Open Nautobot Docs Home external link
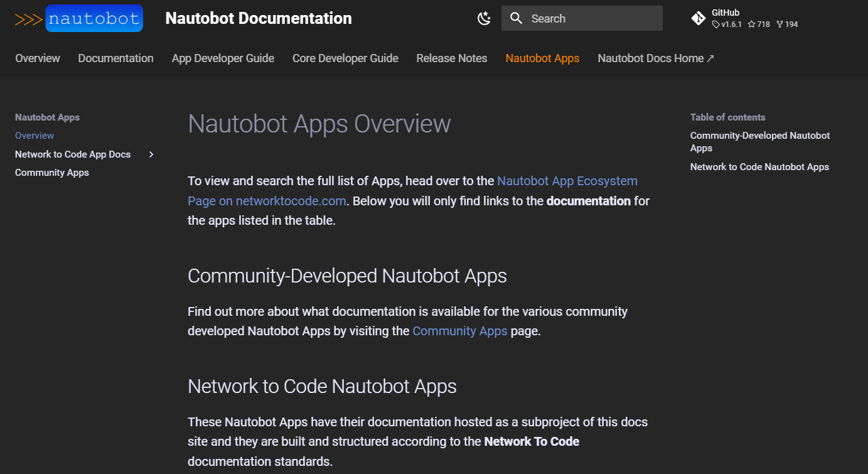This screenshot has height=474, width=868. 655,58
